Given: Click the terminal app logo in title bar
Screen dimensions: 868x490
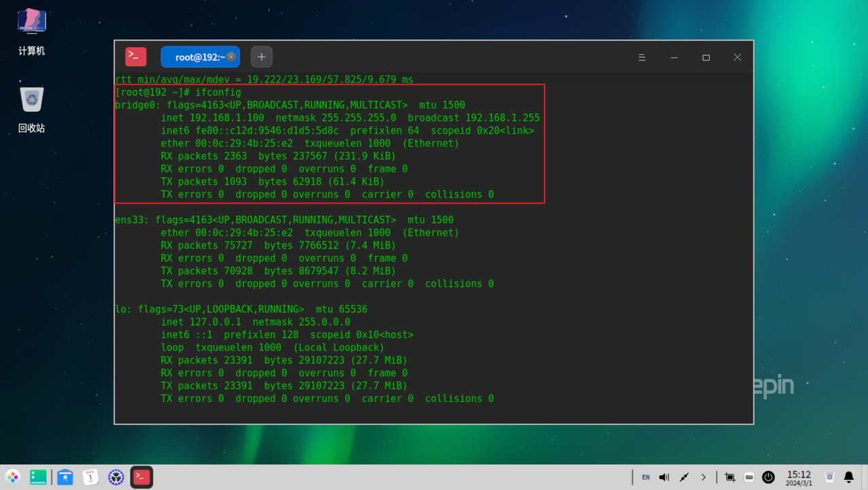Looking at the screenshot, I should coord(136,57).
